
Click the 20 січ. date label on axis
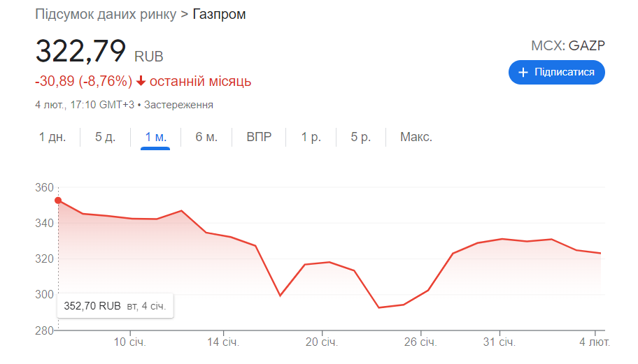[x=322, y=342]
